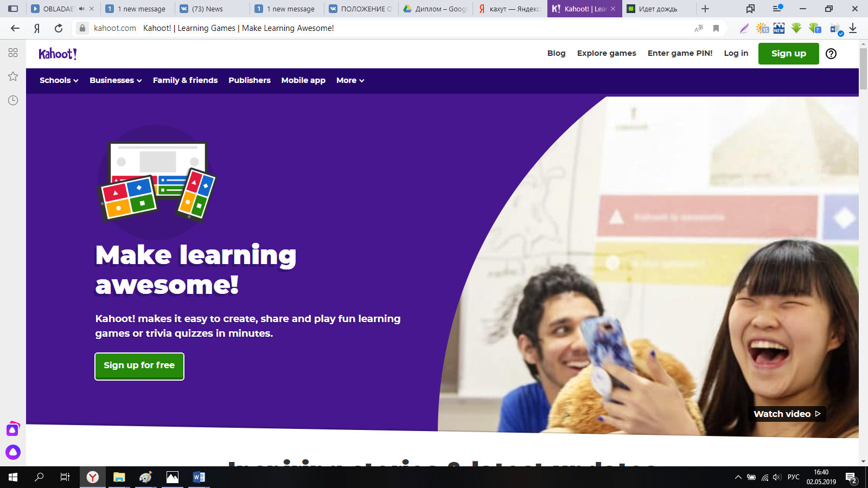This screenshot has width=868, height=488.
Task: Play the Watch video button
Action: tap(787, 414)
